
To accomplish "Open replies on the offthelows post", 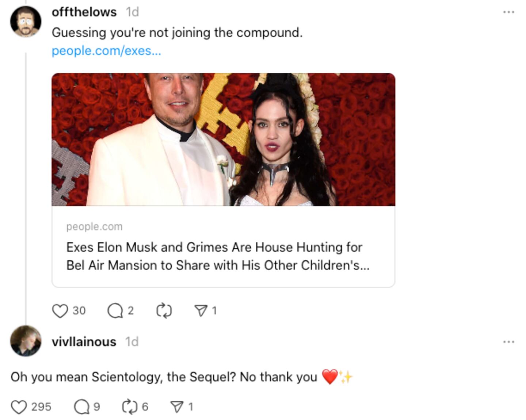I will click(x=115, y=311).
